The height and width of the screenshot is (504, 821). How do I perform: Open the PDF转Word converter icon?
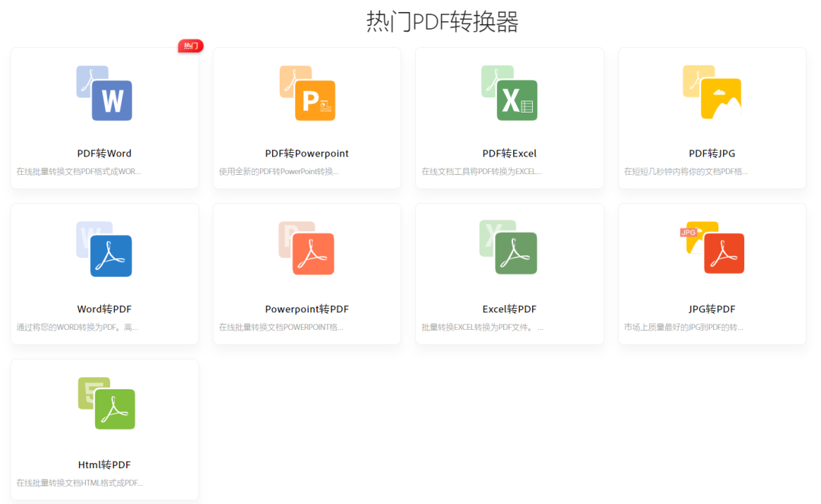tap(104, 94)
